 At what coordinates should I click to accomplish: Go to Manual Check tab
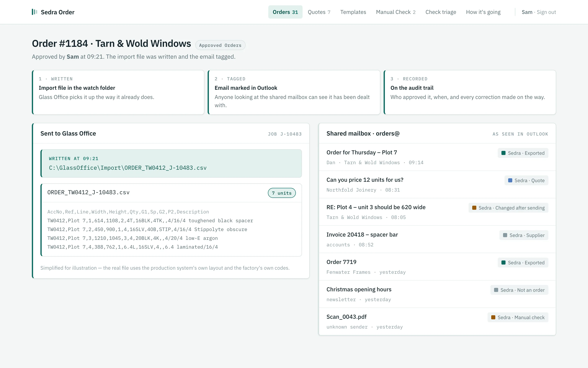coord(395,12)
